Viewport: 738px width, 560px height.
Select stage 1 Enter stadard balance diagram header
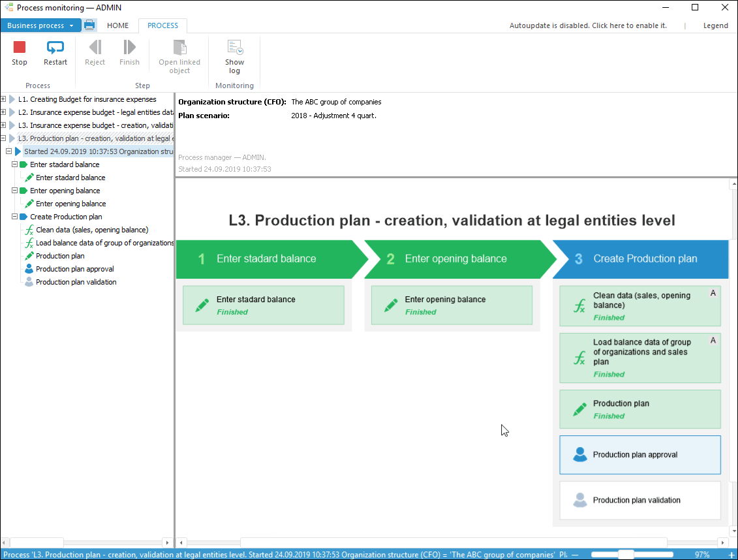(x=271, y=259)
